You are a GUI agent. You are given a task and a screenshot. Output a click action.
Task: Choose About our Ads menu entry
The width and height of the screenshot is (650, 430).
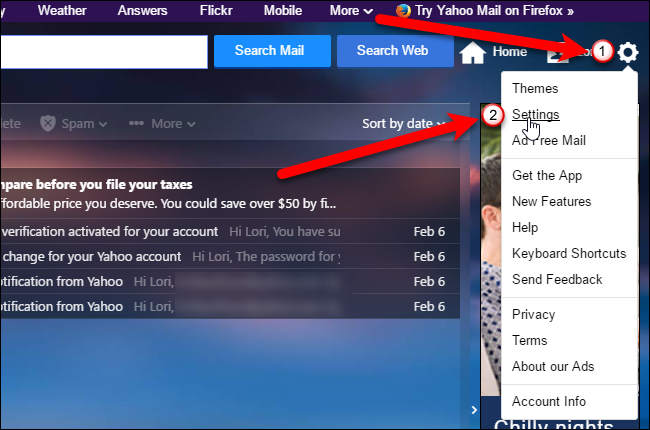[553, 367]
